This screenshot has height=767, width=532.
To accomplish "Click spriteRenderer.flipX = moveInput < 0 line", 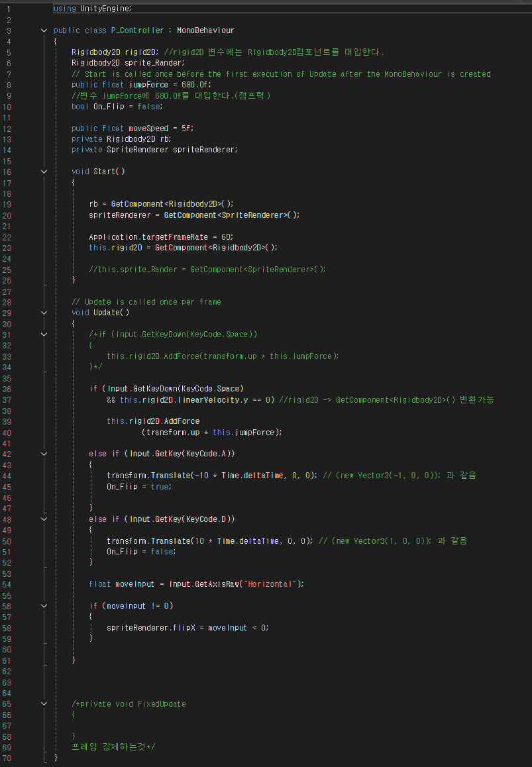I will [x=188, y=628].
